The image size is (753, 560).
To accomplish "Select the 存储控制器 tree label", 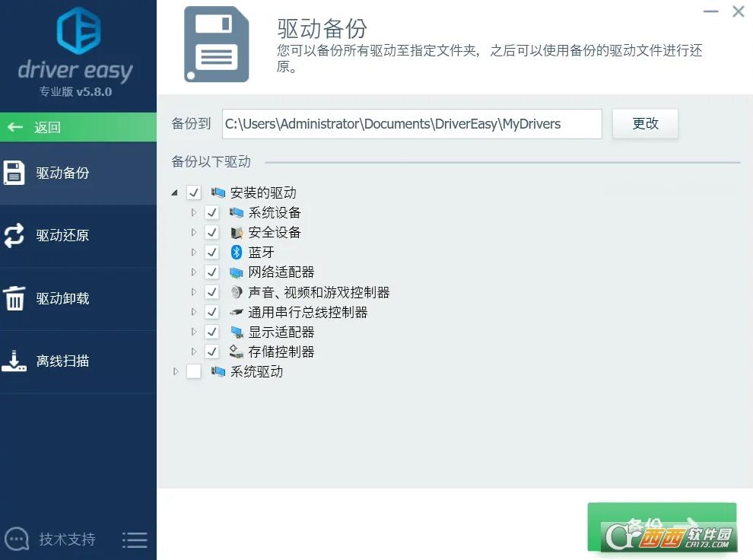I will [281, 352].
